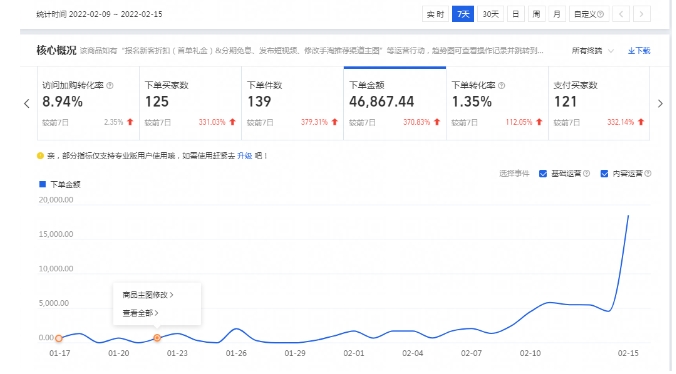The height and width of the screenshot is (374, 676).
Task: Select the 下单转化率 metric card
Action: 498,103
